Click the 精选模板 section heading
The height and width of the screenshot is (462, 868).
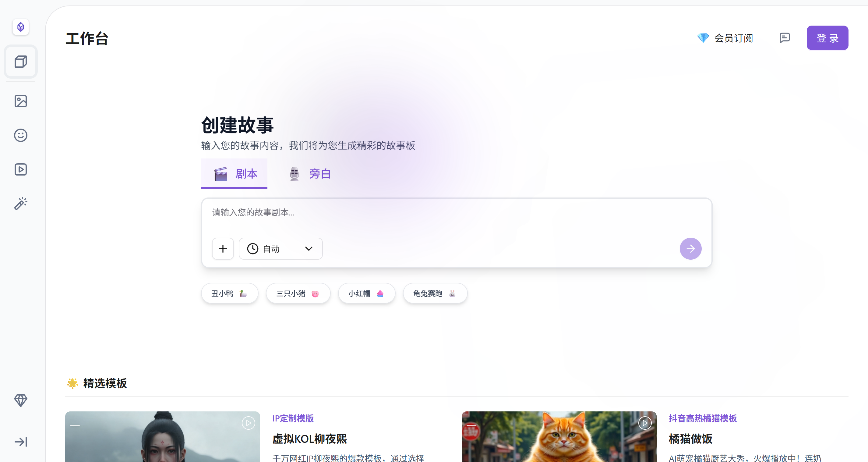pos(105,383)
